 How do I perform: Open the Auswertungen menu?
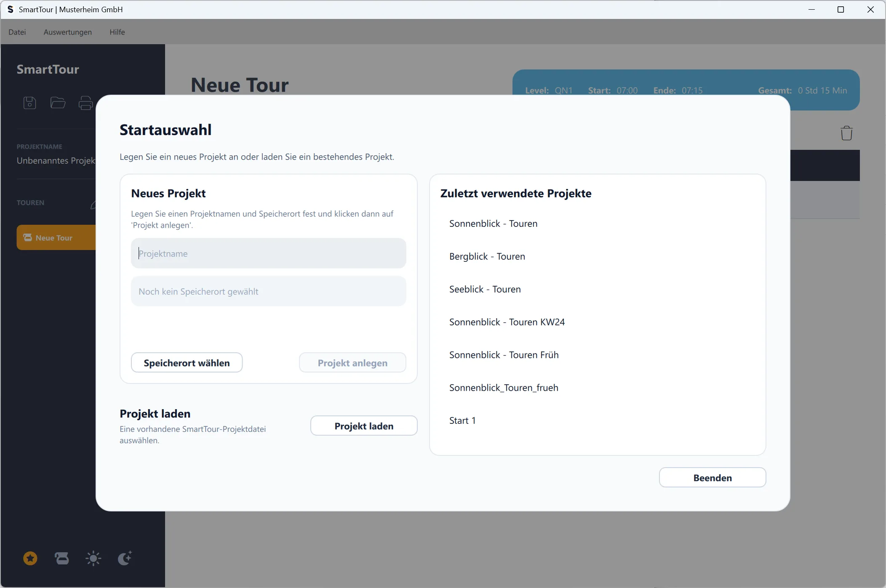[x=67, y=32]
